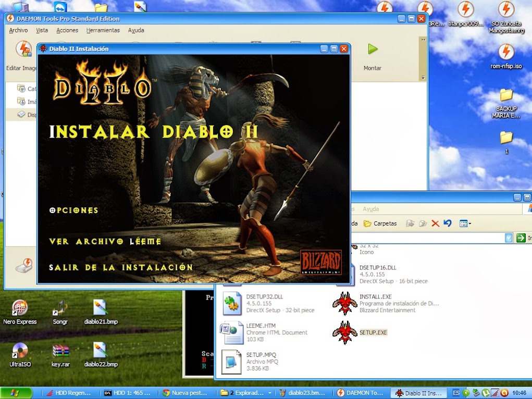Image resolution: width=532 pixels, height=399 pixels.
Task: Open Ayuda menu in DAEMON Tools
Action: coord(136,30)
